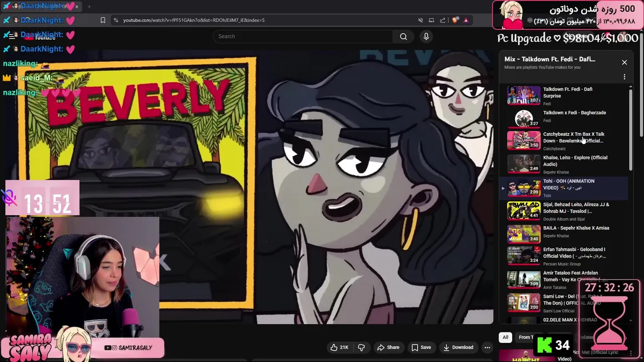Viewport: 644px width, 362px height.
Task: Open the Mix playlist three-dot options menu
Action: pyautogui.click(x=624, y=77)
